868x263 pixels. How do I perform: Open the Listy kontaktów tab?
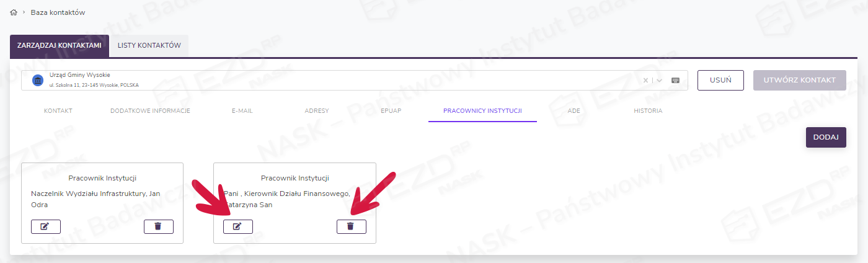coord(149,46)
